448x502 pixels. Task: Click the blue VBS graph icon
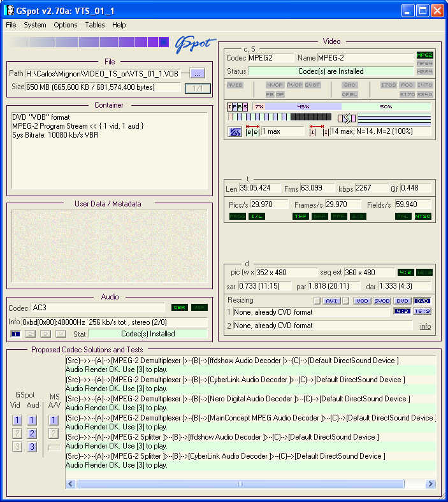pos(235,132)
